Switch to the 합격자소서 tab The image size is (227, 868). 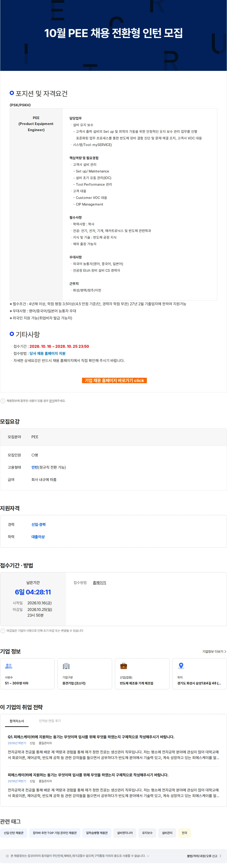(17, 721)
